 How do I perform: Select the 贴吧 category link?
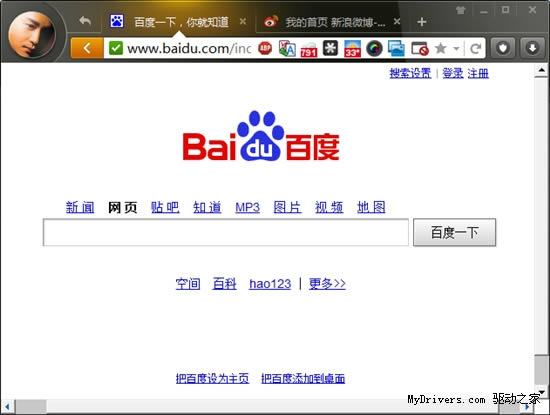click(165, 207)
